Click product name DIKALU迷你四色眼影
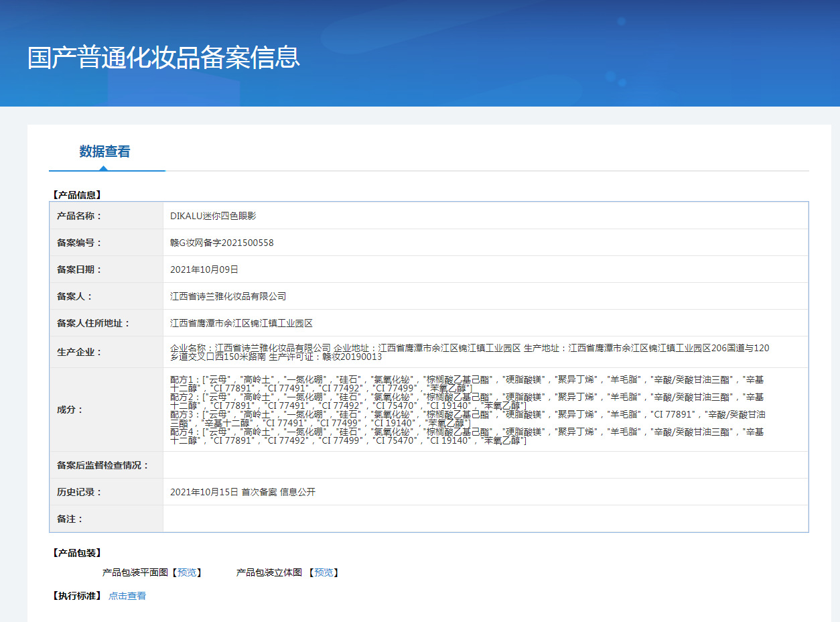840x622 pixels. [213, 216]
